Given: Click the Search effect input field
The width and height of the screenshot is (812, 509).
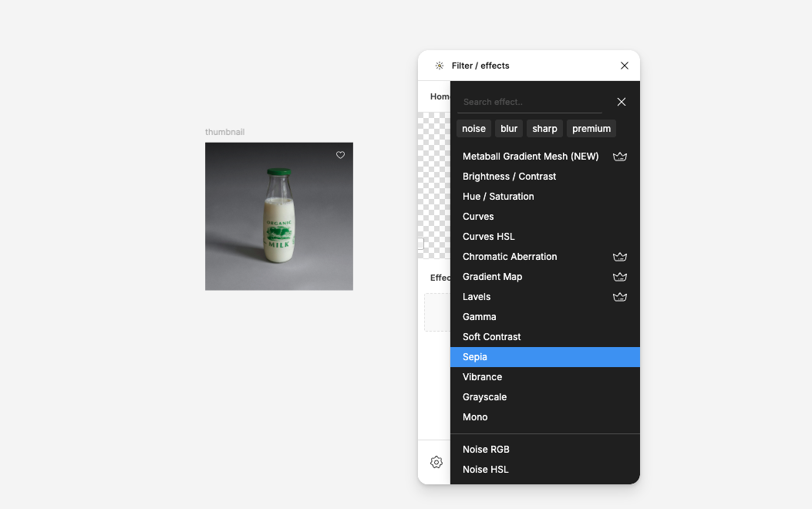Looking at the screenshot, I should point(530,102).
